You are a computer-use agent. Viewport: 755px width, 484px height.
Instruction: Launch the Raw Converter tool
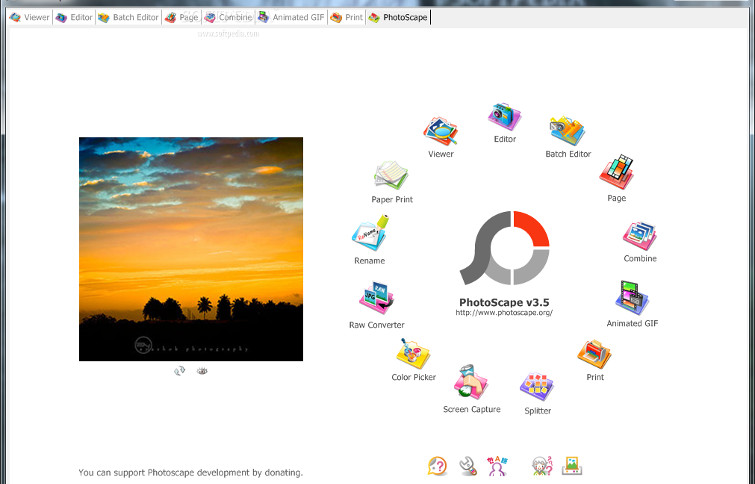pyautogui.click(x=376, y=299)
